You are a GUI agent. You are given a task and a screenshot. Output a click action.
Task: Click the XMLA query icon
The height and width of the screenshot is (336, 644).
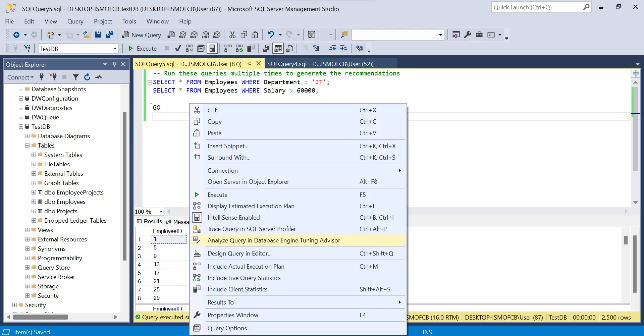point(206,35)
